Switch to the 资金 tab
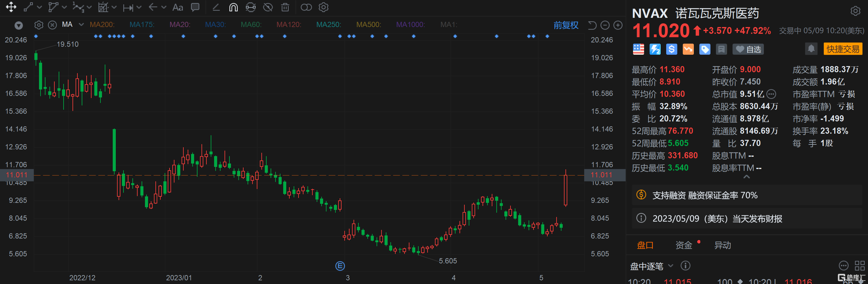 tap(684, 245)
